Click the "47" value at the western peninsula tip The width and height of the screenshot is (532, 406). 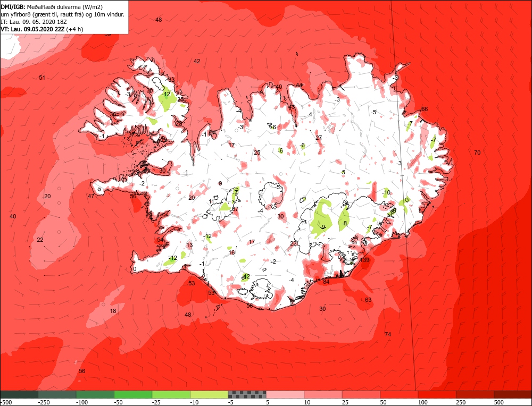91,196
